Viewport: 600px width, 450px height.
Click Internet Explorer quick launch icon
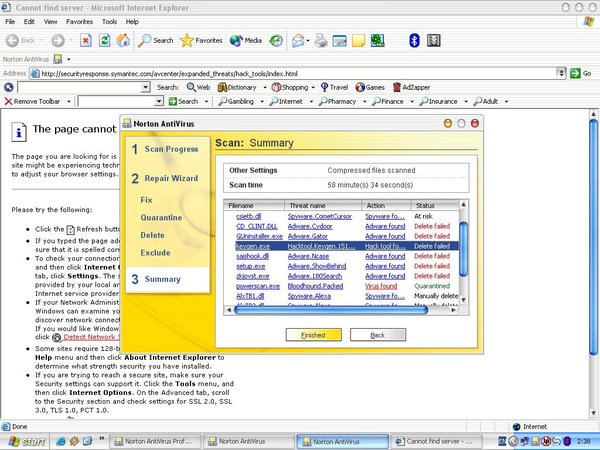pyautogui.click(x=60, y=442)
